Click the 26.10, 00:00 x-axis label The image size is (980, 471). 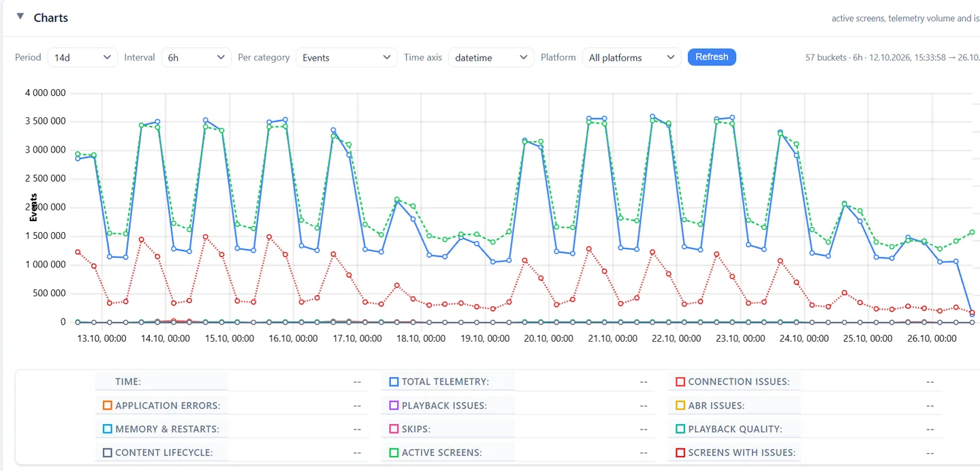[x=930, y=338]
